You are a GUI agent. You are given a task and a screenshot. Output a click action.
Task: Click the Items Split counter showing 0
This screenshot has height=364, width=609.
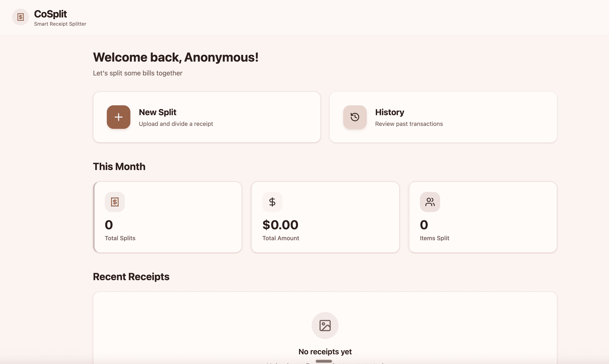tap(424, 224)
